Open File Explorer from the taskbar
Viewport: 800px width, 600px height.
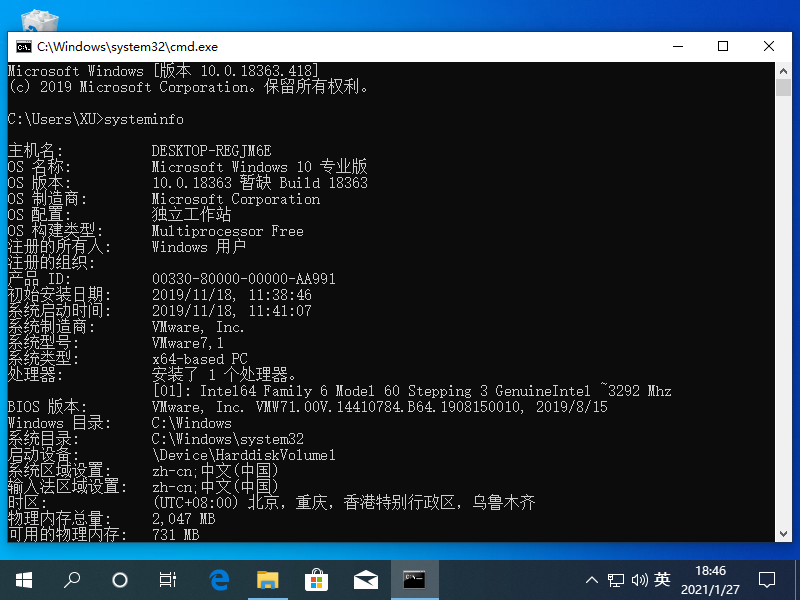[267, 579]
